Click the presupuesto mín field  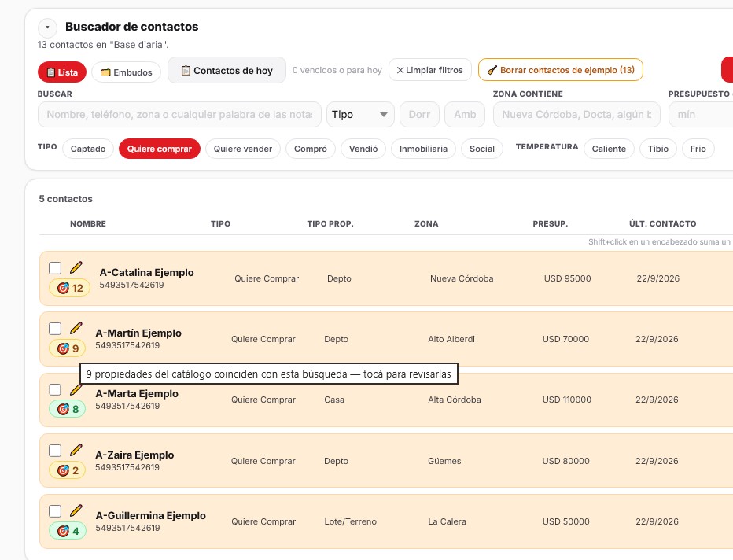[701, 115]
